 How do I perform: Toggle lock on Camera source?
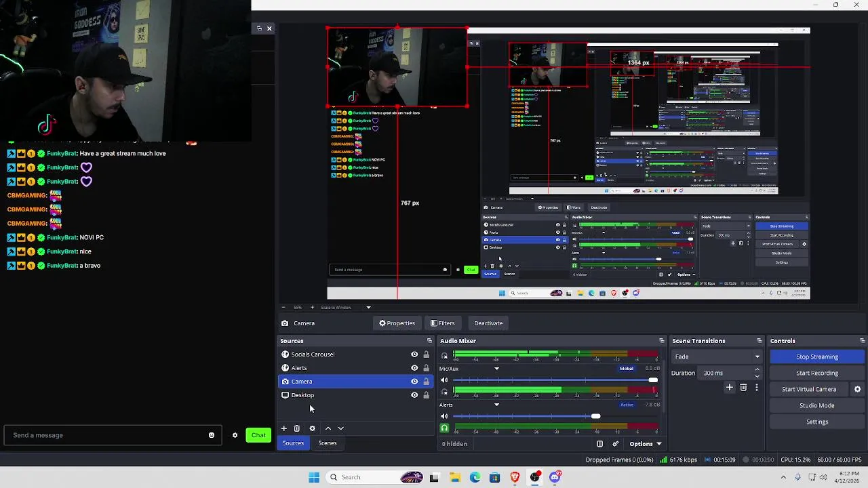pos(426,382)
